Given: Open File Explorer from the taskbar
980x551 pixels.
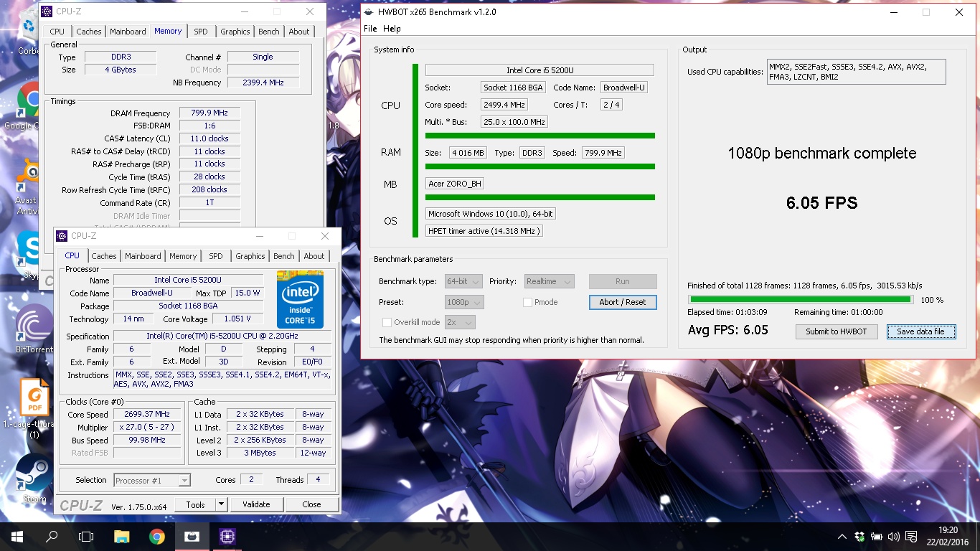Looking at the screenshot, I should [122, 536].
